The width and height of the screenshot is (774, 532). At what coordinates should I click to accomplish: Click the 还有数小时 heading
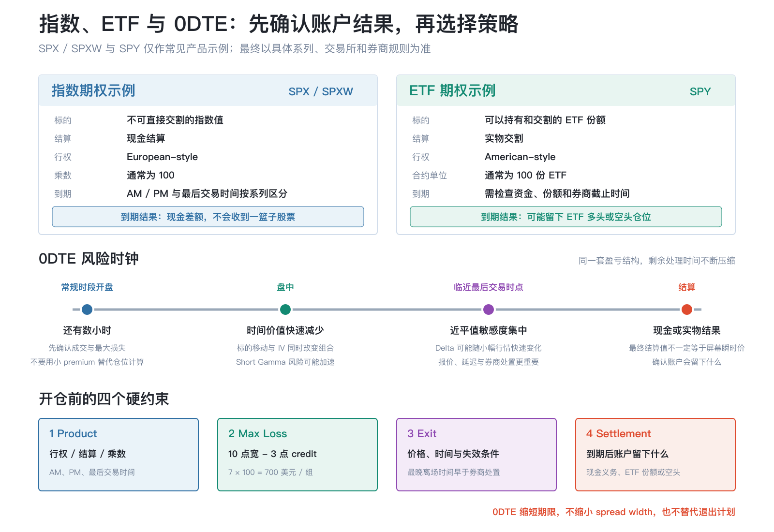(87, 330)
